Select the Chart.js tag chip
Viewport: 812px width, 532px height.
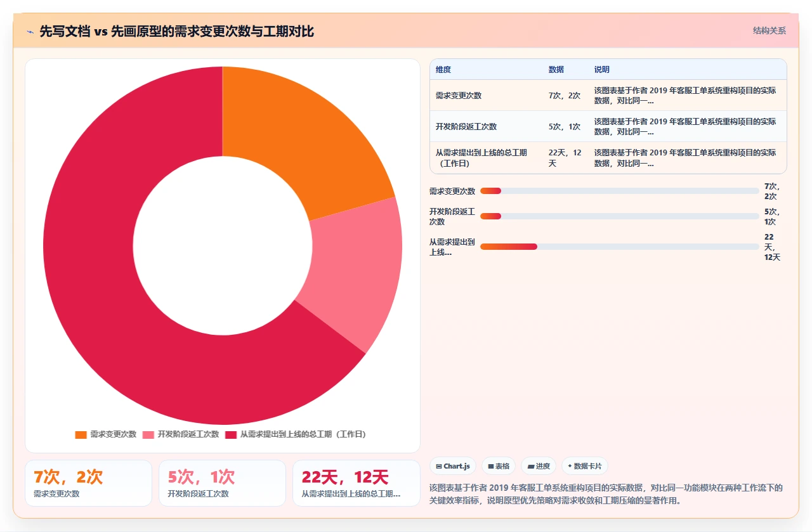point(452,466)
